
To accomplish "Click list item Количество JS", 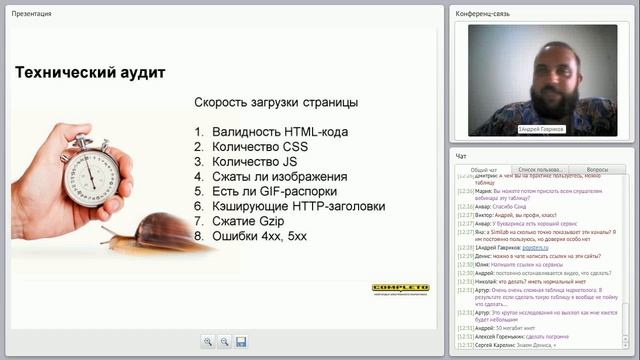I will pos(246,162).
